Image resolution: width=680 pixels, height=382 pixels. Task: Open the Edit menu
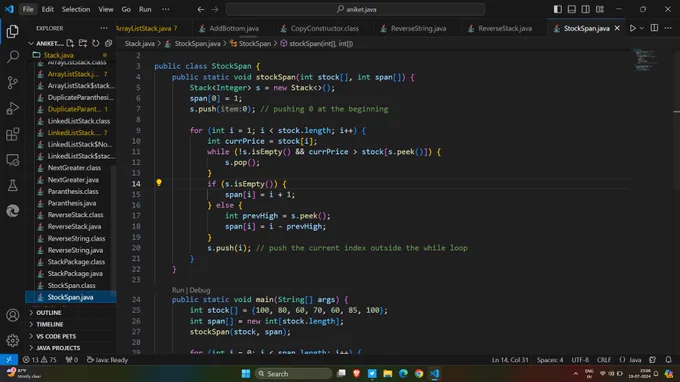(48, 9)
